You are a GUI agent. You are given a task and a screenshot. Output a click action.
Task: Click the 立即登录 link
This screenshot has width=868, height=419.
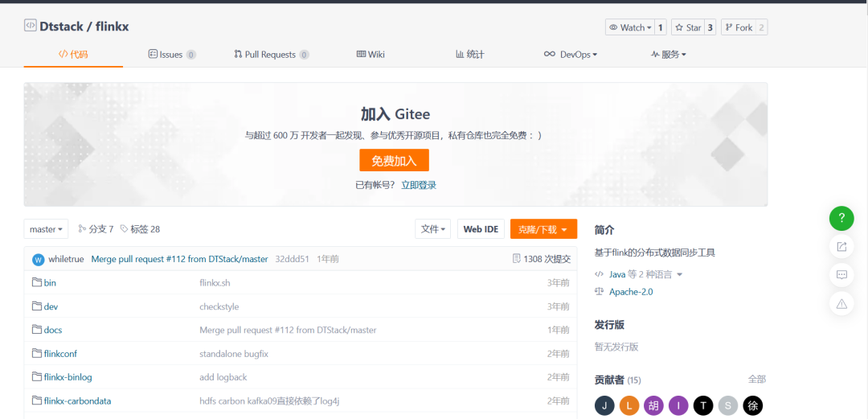coord(419,185)
